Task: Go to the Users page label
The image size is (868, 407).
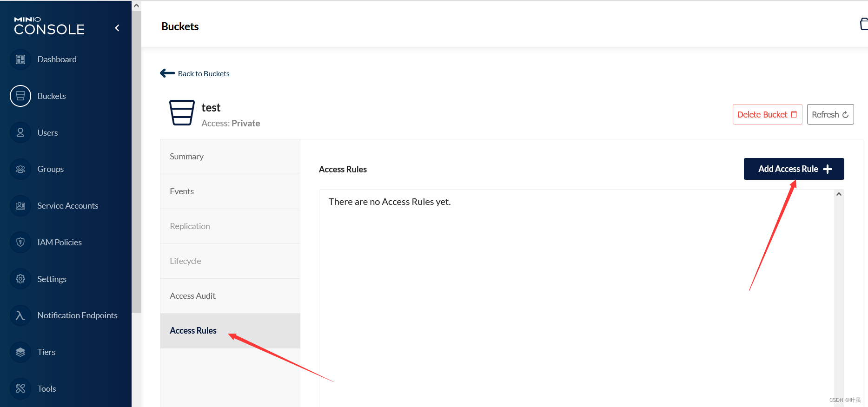Action: click(x=47, y=133)
